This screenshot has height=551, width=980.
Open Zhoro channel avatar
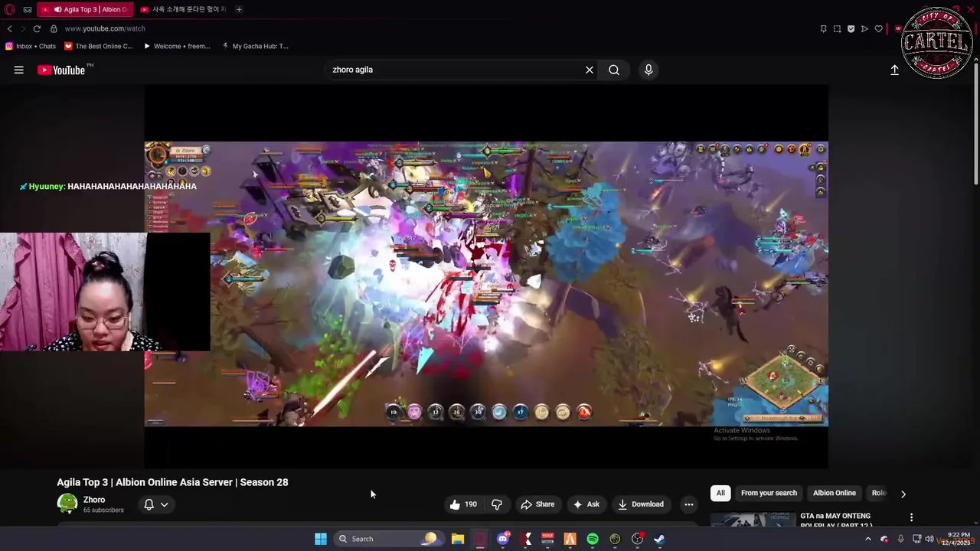pyautogui.click(x=67, y=503)
